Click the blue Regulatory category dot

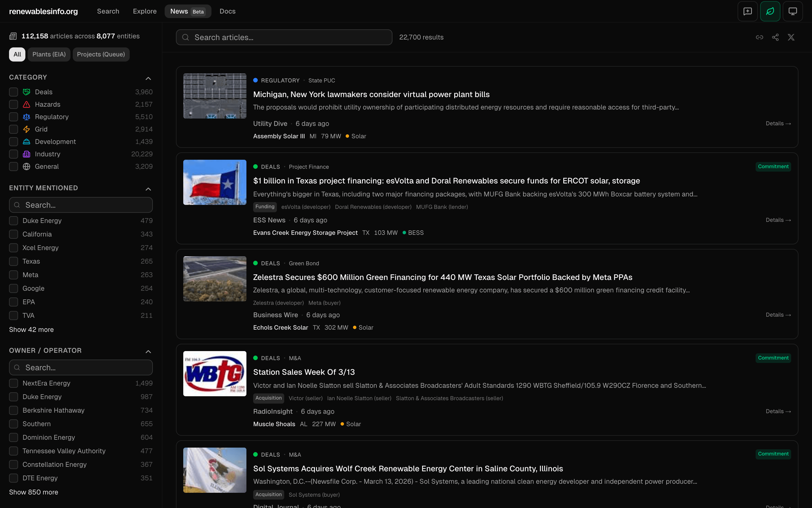(255, 80)
